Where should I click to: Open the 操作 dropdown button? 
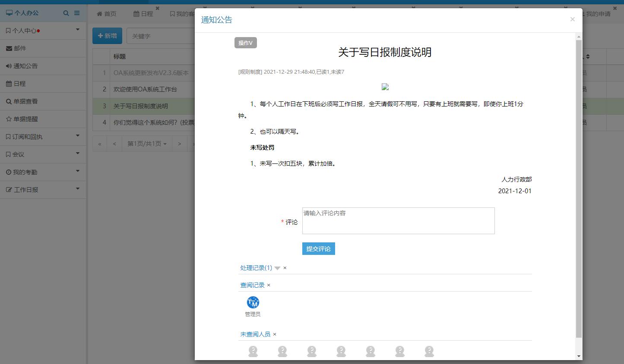point(245,43)
